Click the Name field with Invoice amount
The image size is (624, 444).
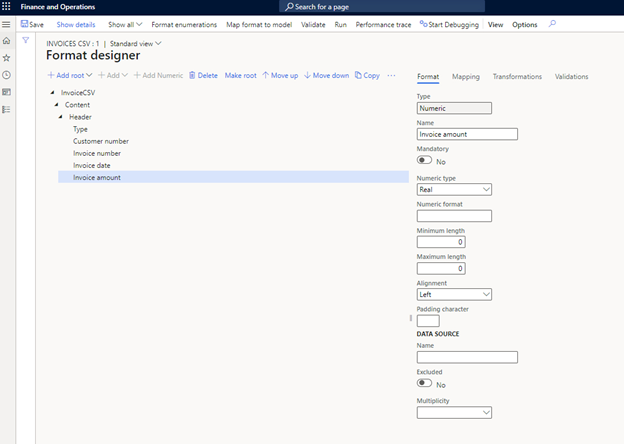click(x=467, y=134)
